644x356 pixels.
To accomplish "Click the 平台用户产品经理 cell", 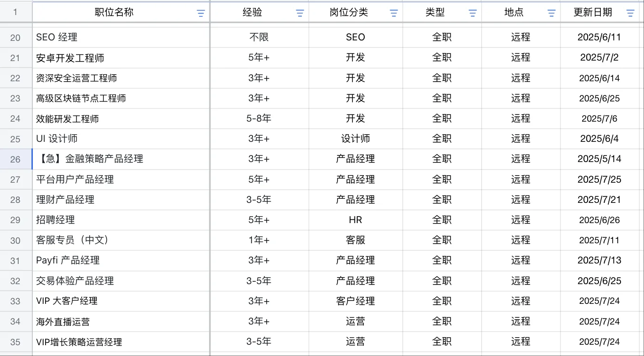I will [121, 179].
